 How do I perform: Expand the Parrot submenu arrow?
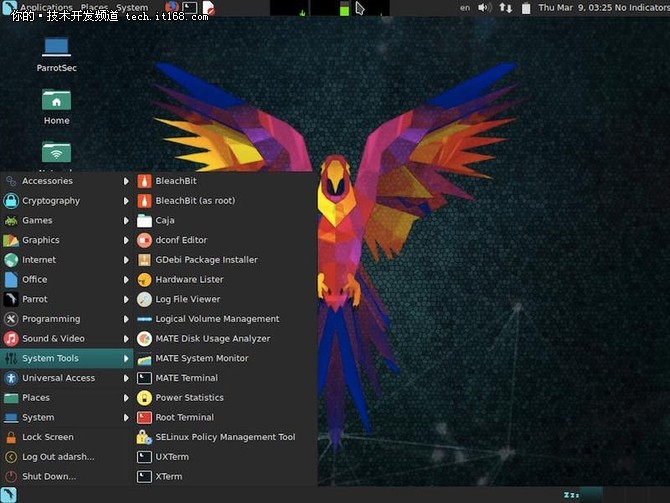[x=126, y=299]
